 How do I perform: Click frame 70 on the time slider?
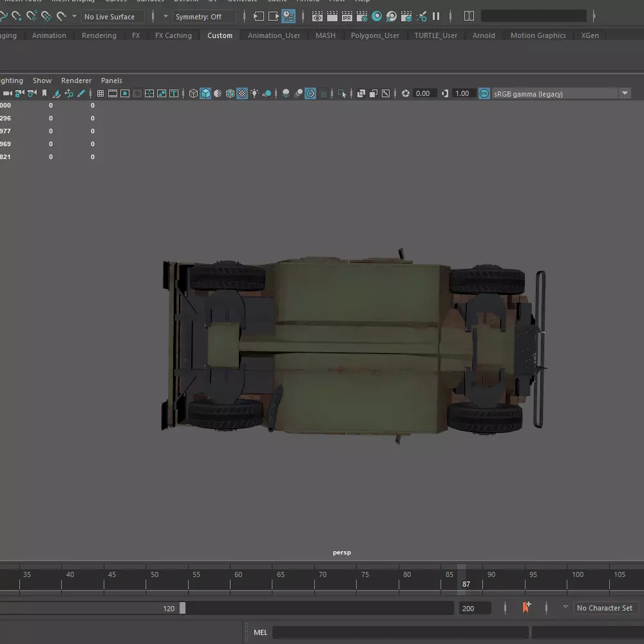coord(315,579)
